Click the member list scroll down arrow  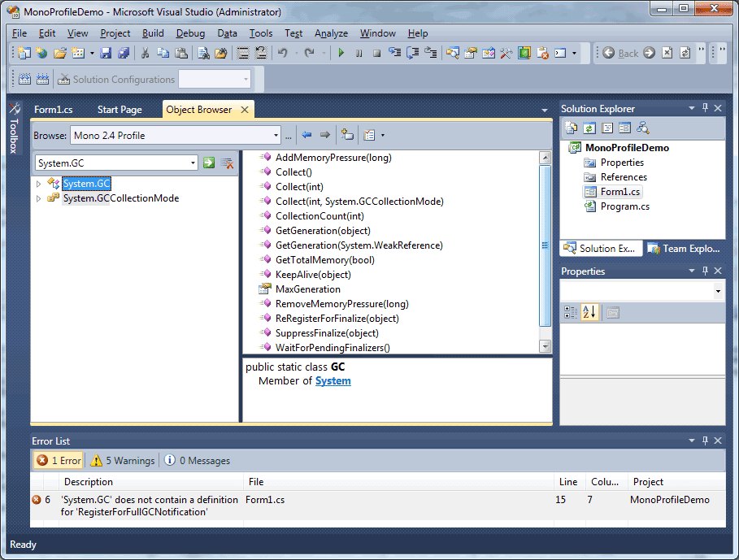point(545,346)
